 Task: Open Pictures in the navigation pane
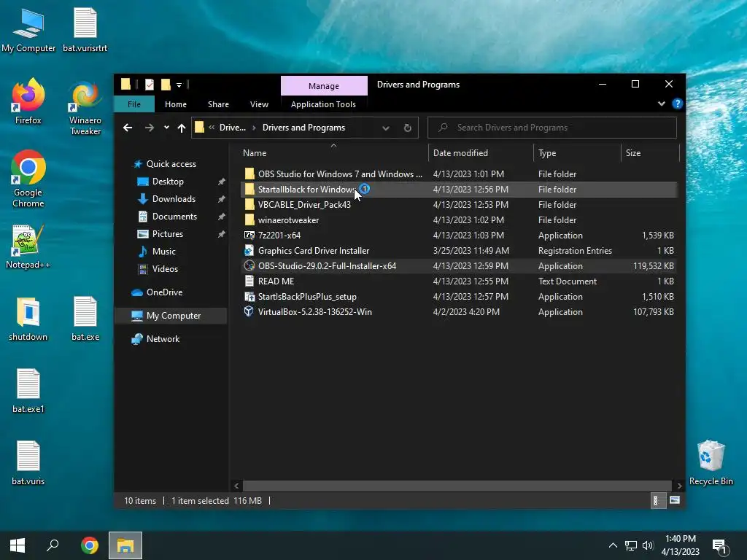click(x=167, y=234)
